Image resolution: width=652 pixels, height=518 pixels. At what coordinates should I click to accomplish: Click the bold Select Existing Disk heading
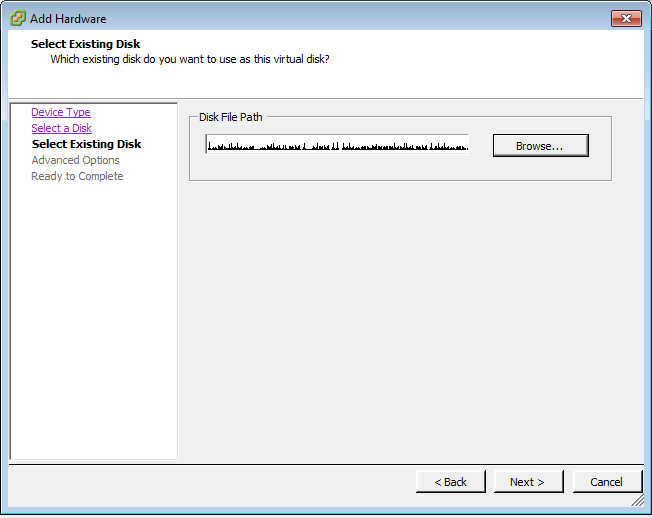pos(85,44)
